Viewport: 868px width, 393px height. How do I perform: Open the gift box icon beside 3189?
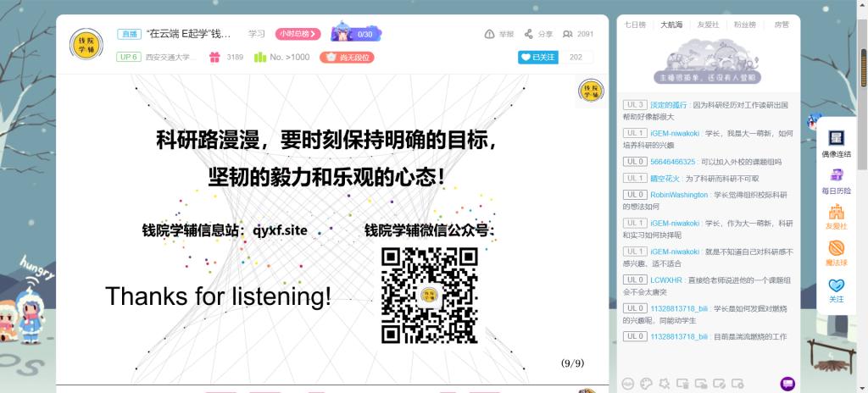pyautogui.click(x=214, y=57)
